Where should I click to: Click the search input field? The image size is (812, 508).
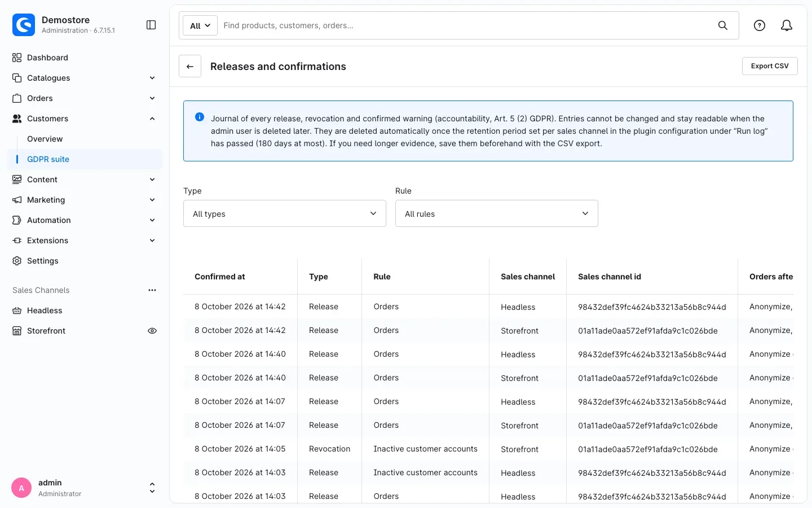pos(467,25)
